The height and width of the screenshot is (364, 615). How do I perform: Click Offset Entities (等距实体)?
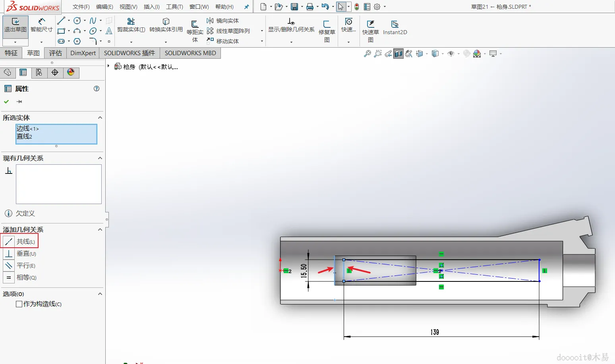coord(195,31)
